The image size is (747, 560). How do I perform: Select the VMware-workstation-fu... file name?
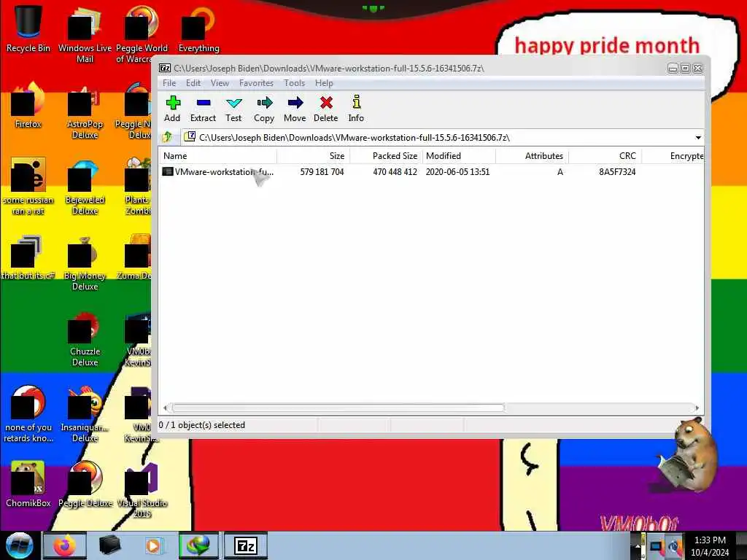tap(224, 172)
